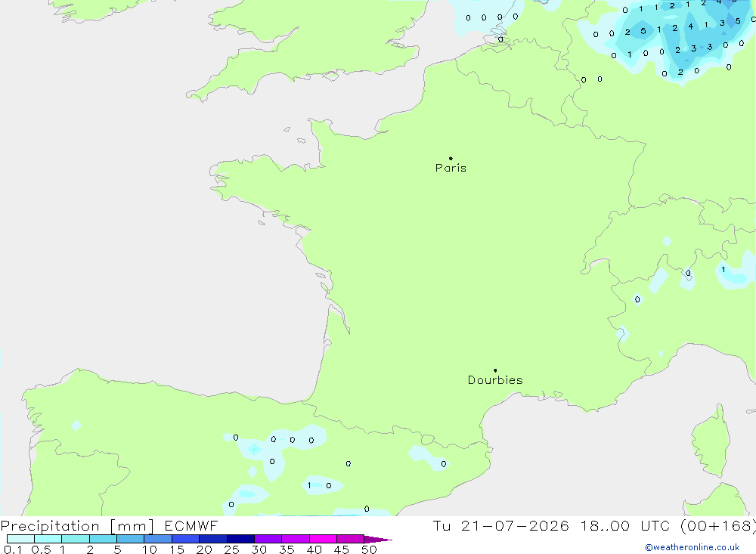This screenshot has height=554, width=756.
Task: Pick the 45–50 mm legend color swatch
Action: click(x=350, y=539)
